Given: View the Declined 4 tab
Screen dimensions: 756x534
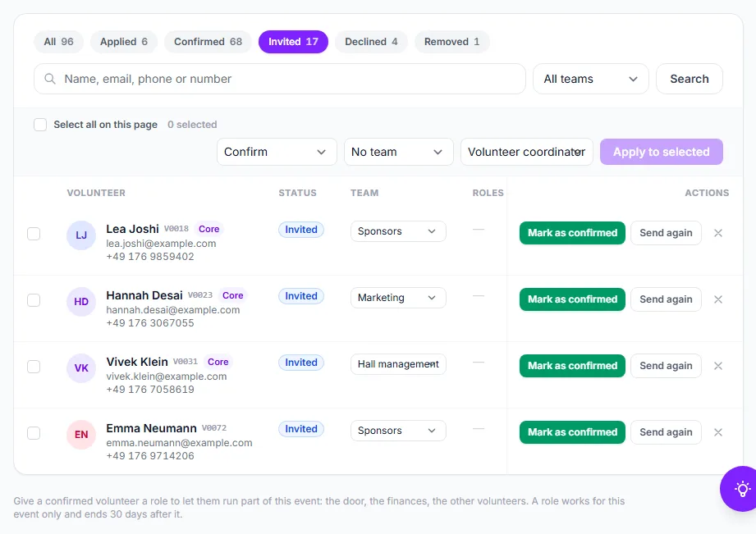Looking at the screenshot, I should [371, 42].
